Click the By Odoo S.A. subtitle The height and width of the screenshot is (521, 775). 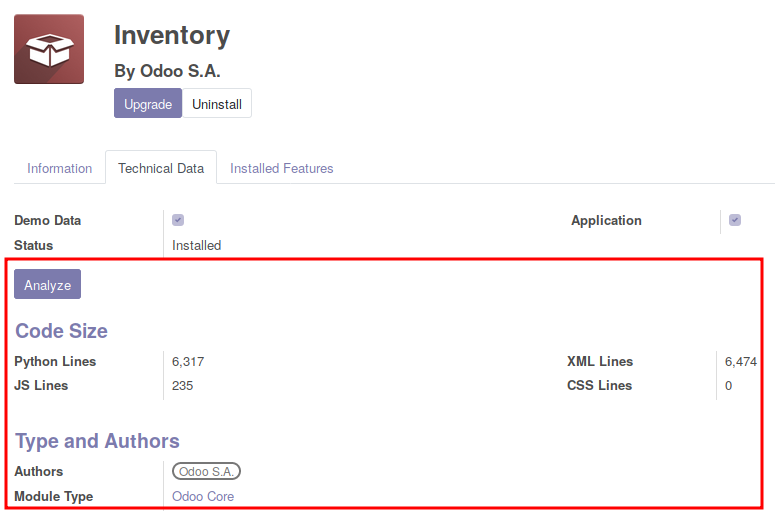[x=167, y=71]
